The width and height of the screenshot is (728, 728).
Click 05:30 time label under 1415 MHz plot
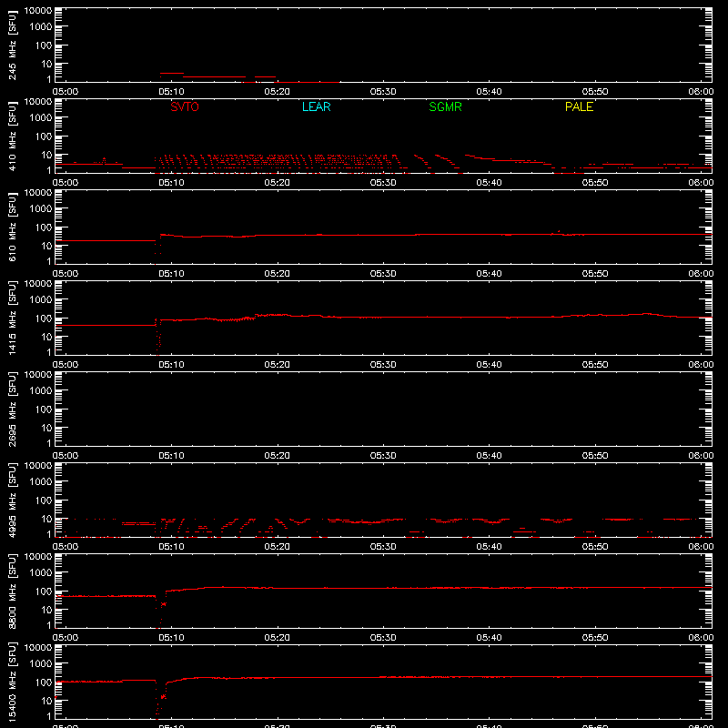(383, 365)
